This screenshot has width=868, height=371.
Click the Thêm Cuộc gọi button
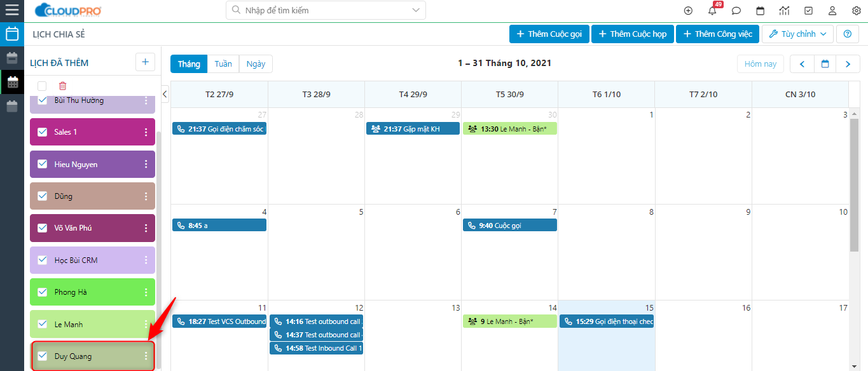coord(549,34)
